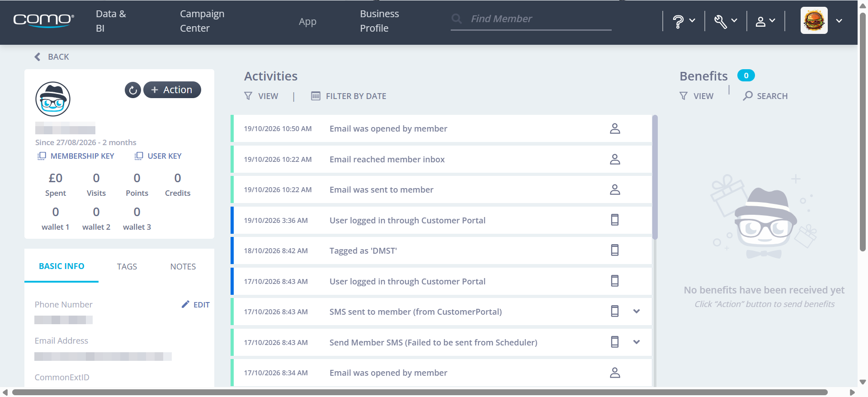Viewport: 868px width, 397px height.
Task: Click the 0 Credits value
Action: tap(178, 178)
